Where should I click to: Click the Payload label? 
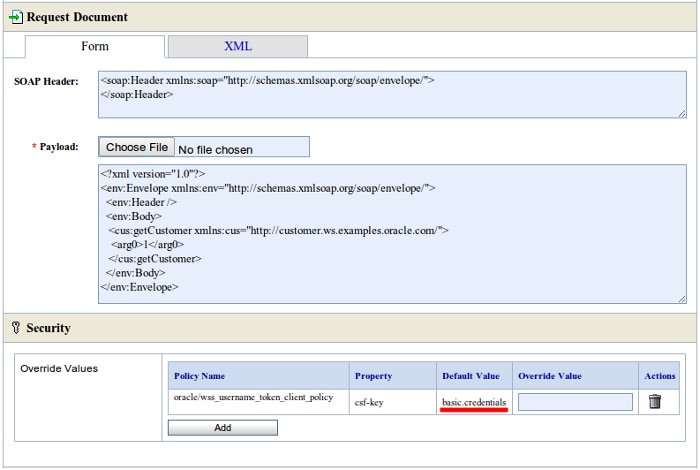[58, 147]
